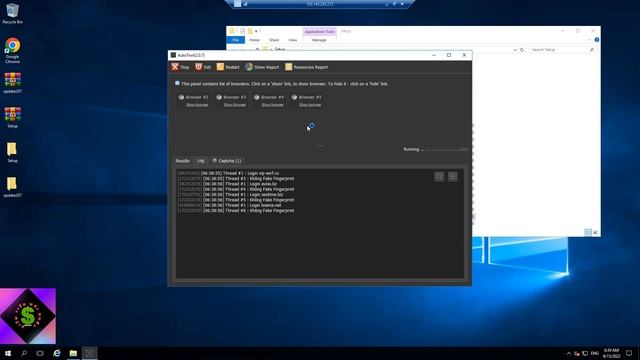Click Show browser link under Browser #3
640x360 pixels.
pyautogui.click(x=235, y=105)
